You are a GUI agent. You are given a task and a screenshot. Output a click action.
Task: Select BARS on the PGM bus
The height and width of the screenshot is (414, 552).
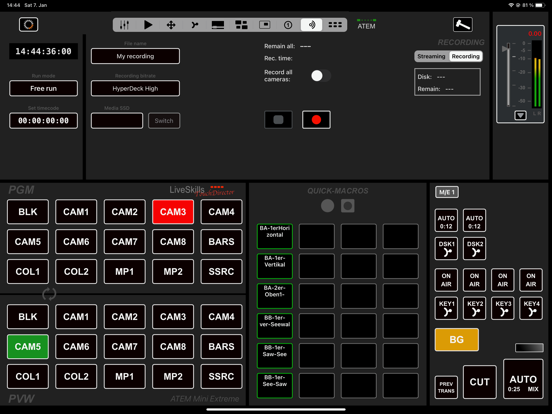click(x=221, y=242)
